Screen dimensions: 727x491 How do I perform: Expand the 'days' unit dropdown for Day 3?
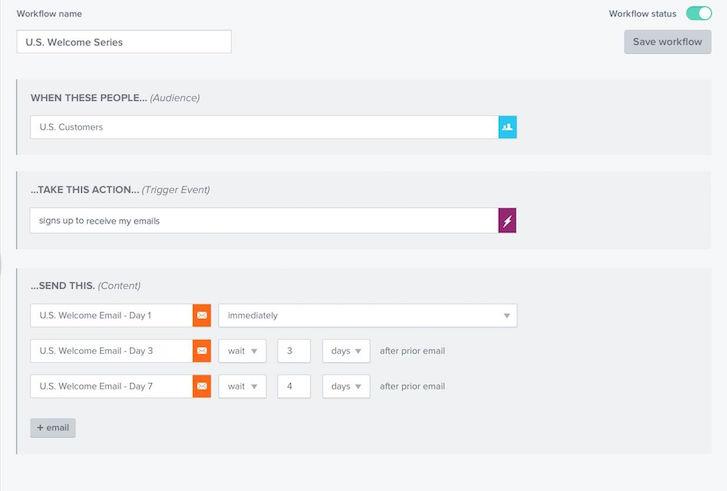click(x=346, y=351)
